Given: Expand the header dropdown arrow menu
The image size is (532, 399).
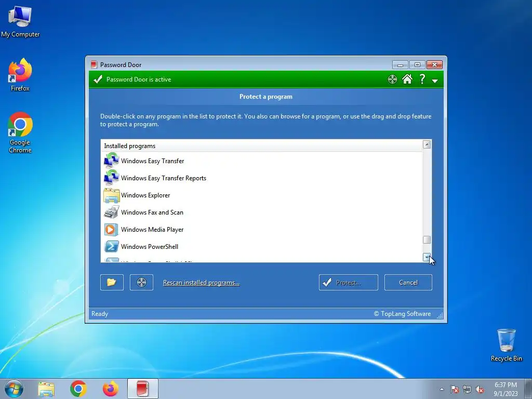Looking at the screenshot, I should pyautogui.click(x=435, y=81).
